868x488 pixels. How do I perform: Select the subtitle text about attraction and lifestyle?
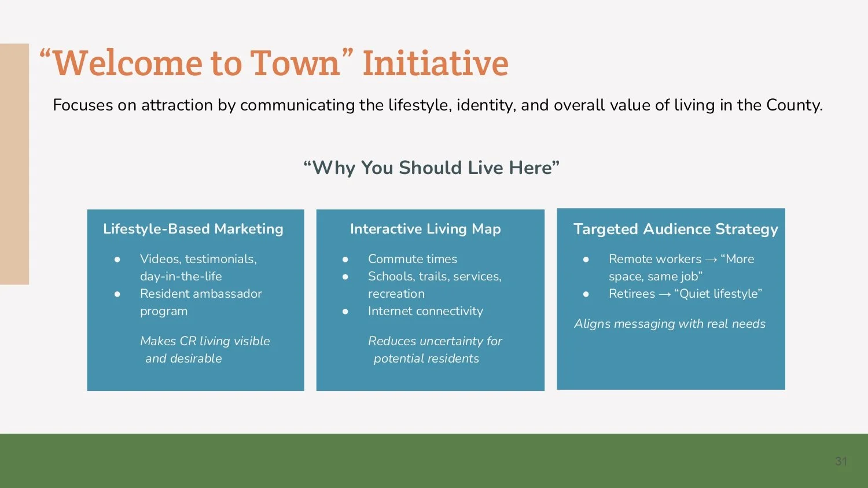[x=437, y=105]
